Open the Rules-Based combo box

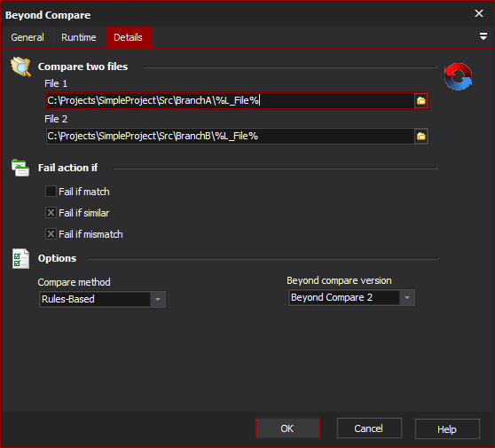pyautogui.click(x=102, y=299)
